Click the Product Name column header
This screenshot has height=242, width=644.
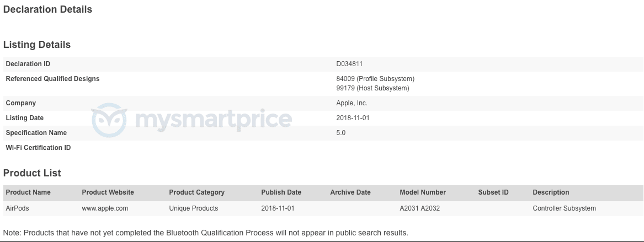28,192
